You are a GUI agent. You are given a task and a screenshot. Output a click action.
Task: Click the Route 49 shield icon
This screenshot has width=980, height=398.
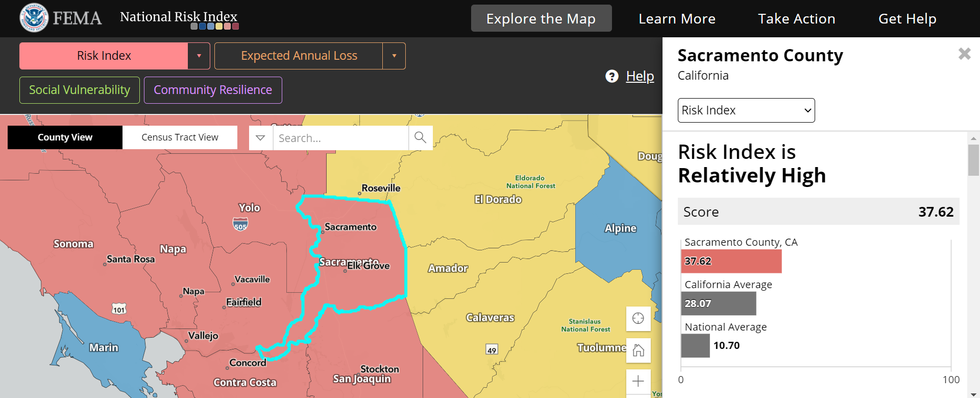[492, 350]
